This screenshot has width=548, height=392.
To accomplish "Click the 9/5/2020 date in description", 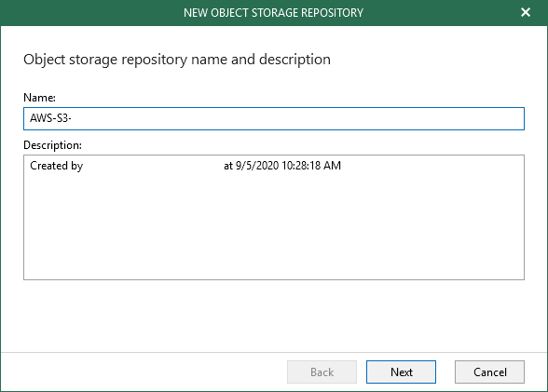I will point(257,166).
